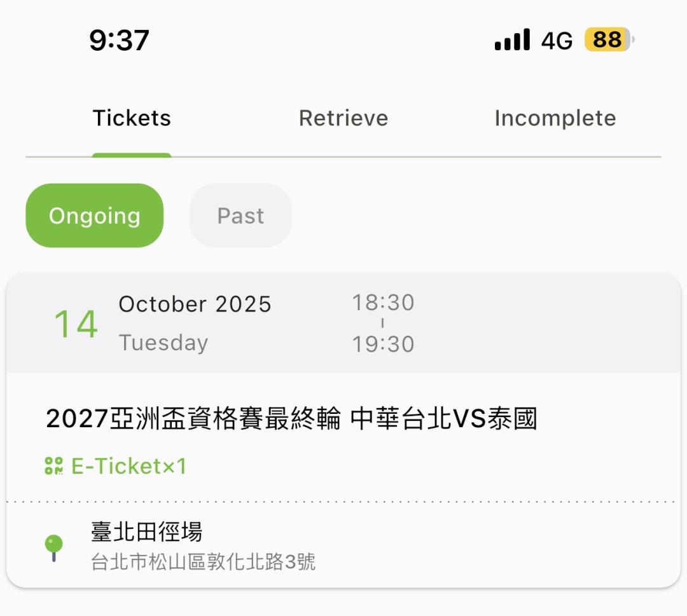Tap the cellular signal bars icon
This screenshot has height=616, width=687.
[512, 40]
